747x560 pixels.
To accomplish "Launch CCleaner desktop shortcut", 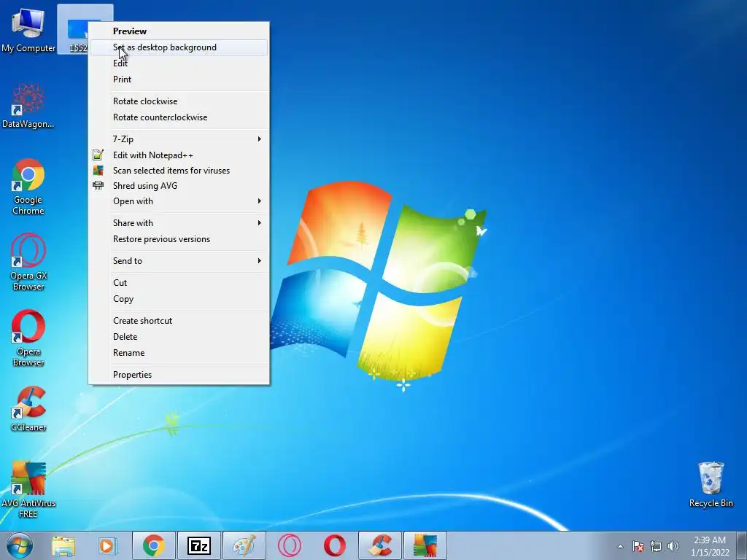I will click(28, 408).
